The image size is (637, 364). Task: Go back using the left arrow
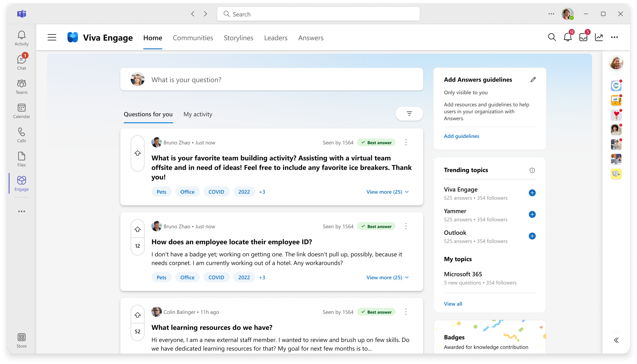[x=193, y=14]
